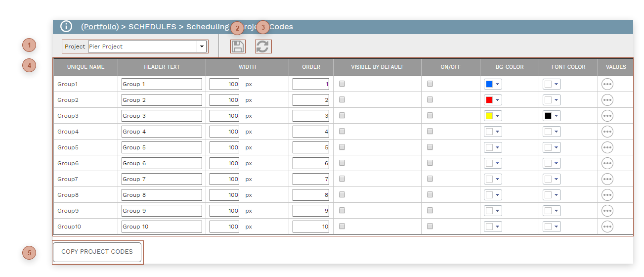The height and width of the screenshot is (277, 644).
Task: Toggle On/Off checkbox for Group2
Action: coord(430,100)
